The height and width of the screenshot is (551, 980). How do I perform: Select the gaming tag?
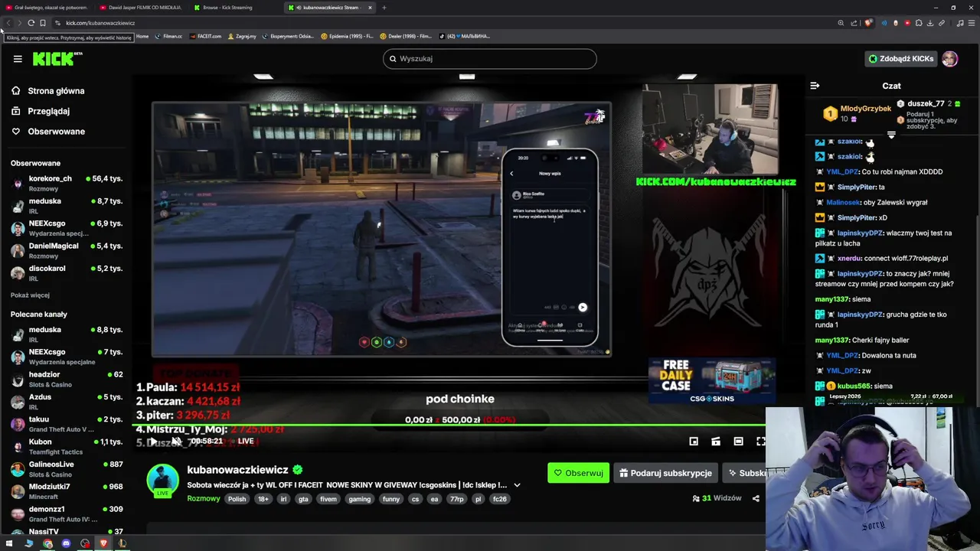click(x=359, y=499)
